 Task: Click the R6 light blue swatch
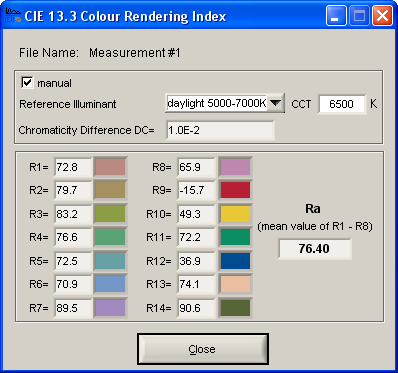pos(110,284)
